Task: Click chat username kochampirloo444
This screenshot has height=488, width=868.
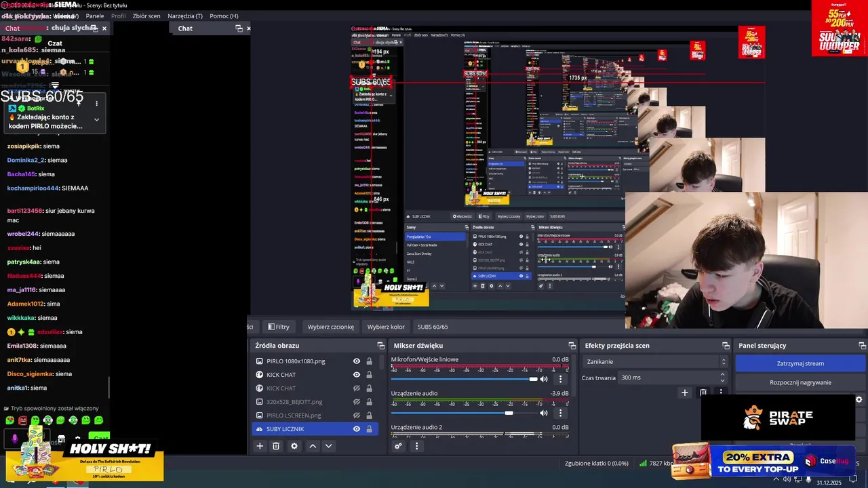Action: click(33, 188)
